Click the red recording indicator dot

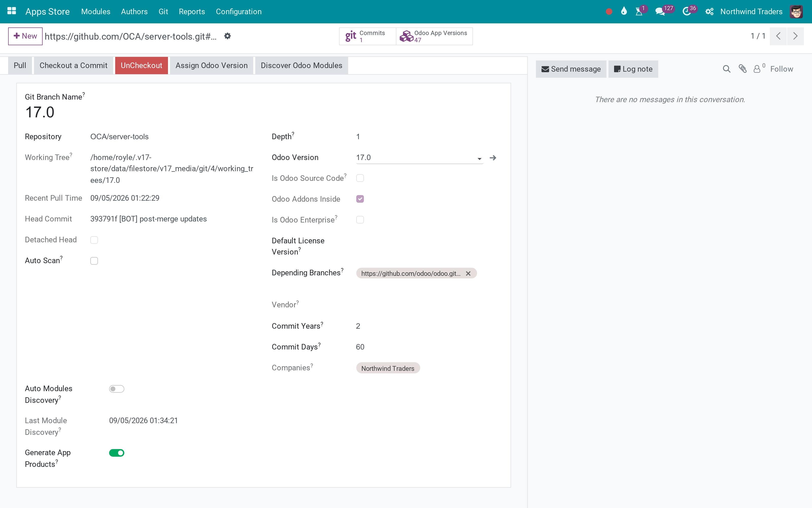tap(609, 12)
